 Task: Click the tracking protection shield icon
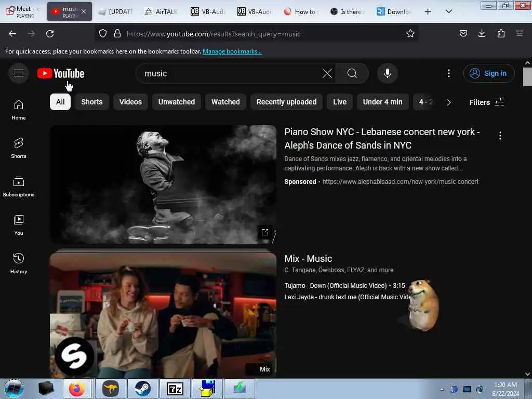point(103,33)
